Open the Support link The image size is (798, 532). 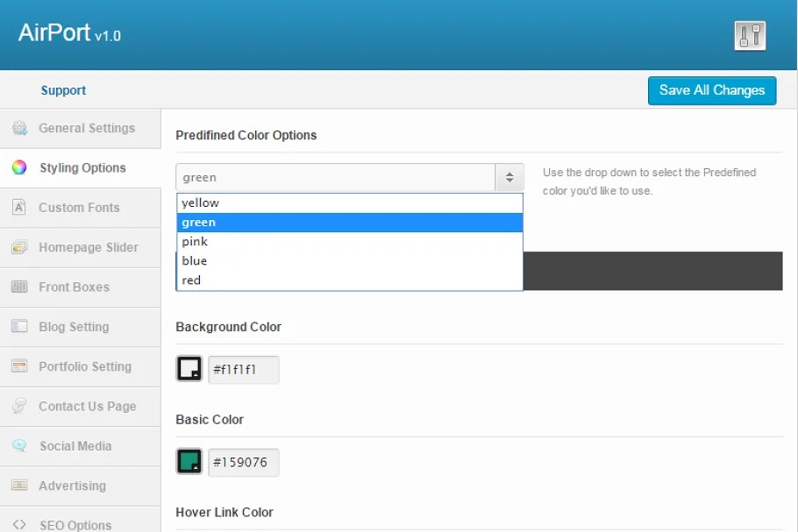[63, 90]
